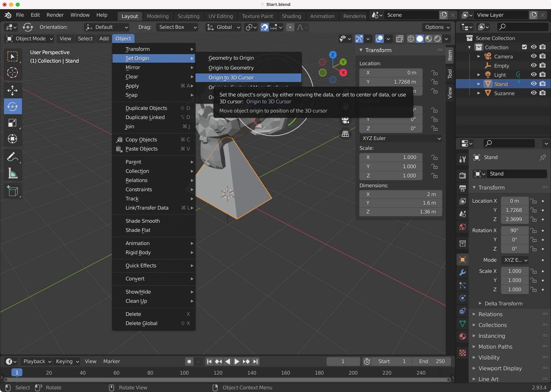Open the Modifier properties wrench tab
This screenshot has height=392, width=551.
point(462,273)
